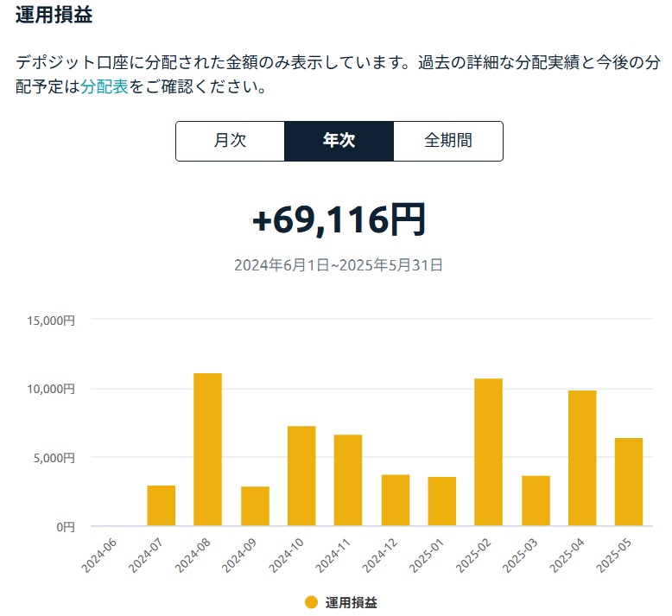
Task: Select the tallest bar for 2024-08
Action: click(x=208, y=449)
